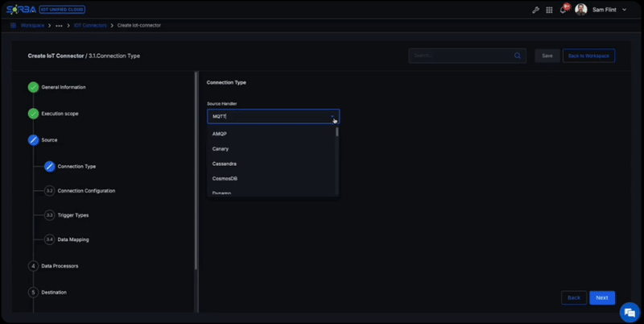Expand the breadcrumb ellipsis
This screenshot has height=324, width=644.
60,25
